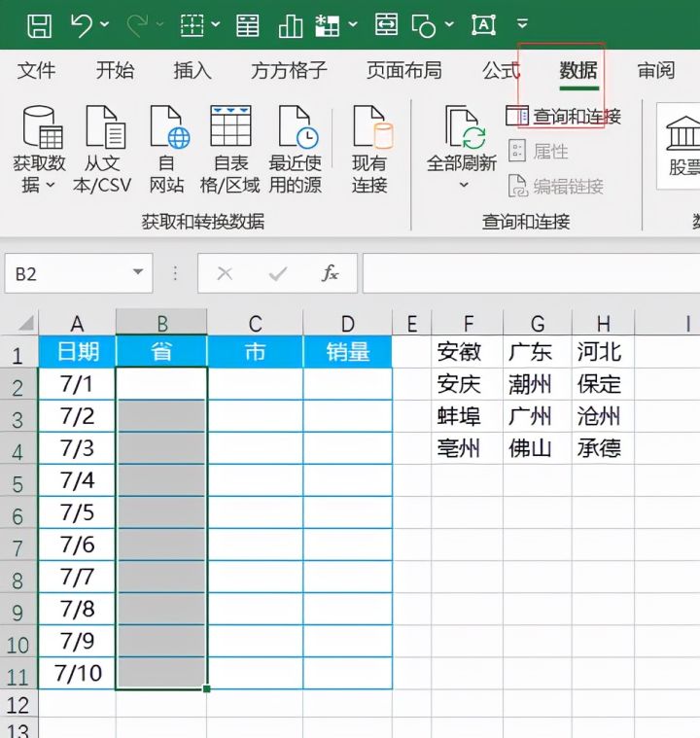Click the calculator-style table icon in toolbar
Screen dimensions: 700x738
tap(247, 25)
